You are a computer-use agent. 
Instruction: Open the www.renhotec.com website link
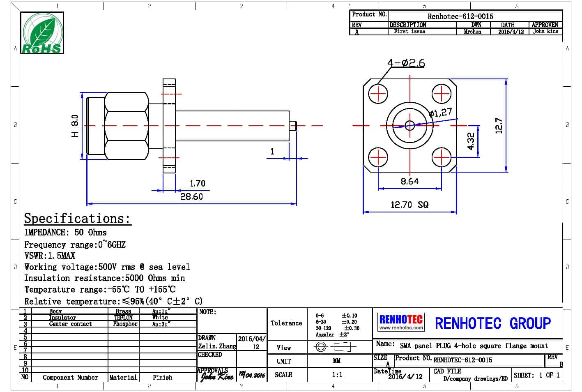pyautogui.click(x=401, y=328)
